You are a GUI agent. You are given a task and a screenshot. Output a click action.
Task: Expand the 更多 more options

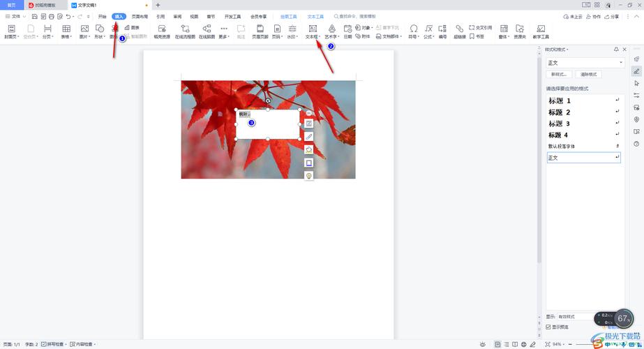224,31
